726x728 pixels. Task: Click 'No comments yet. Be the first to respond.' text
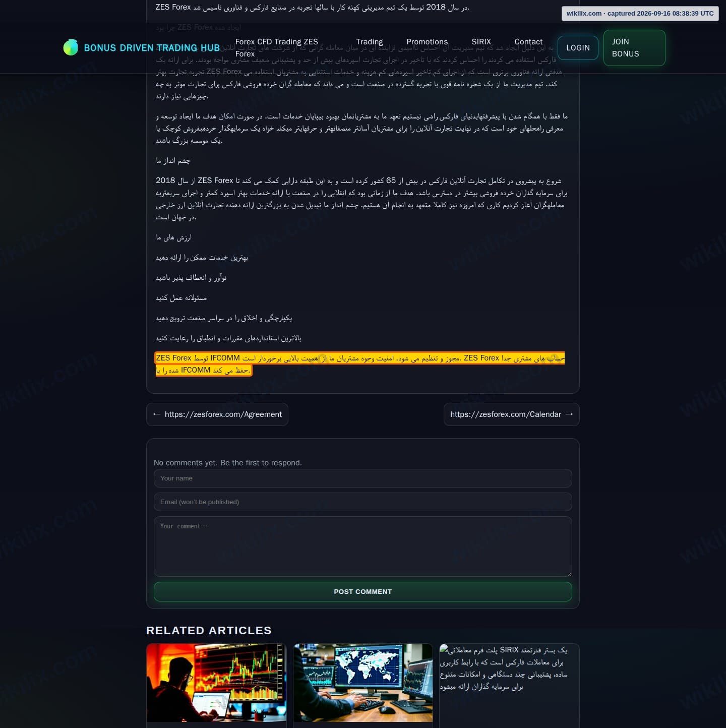tap(228, 463)
